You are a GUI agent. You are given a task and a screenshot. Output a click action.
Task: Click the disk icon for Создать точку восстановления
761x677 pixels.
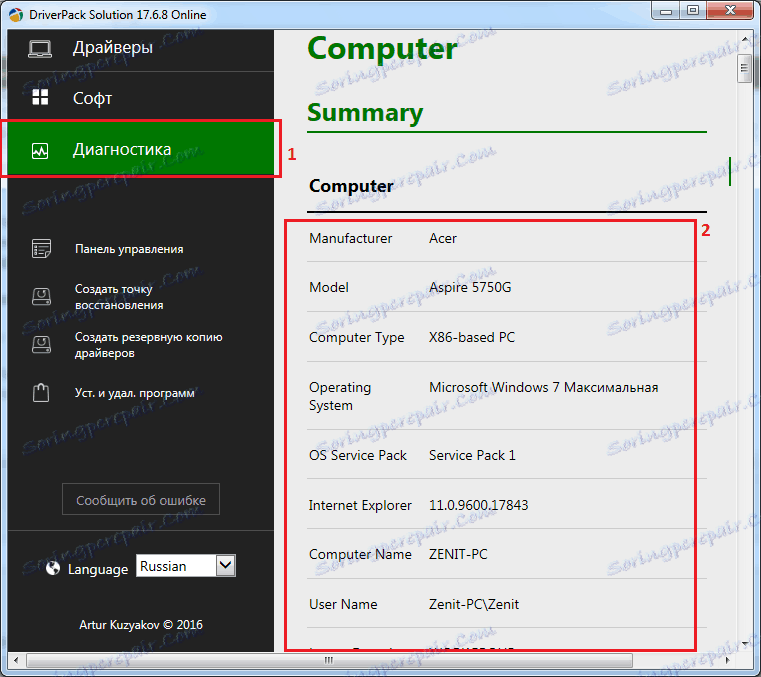point(41,296)
